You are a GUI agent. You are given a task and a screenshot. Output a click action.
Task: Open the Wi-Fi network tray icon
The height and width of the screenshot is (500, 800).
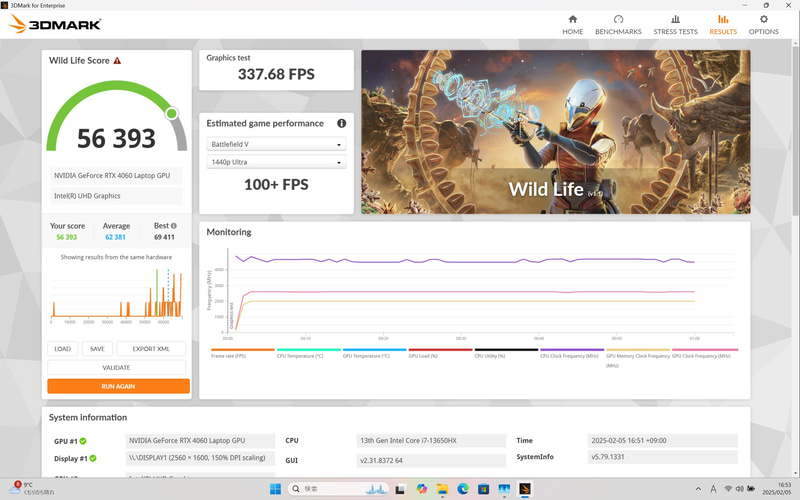coord(728,489)
